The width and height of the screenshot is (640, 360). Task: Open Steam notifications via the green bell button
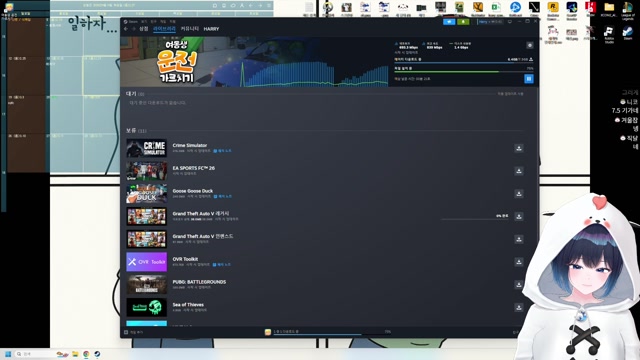pyautogui.click(x=463, y=22)
